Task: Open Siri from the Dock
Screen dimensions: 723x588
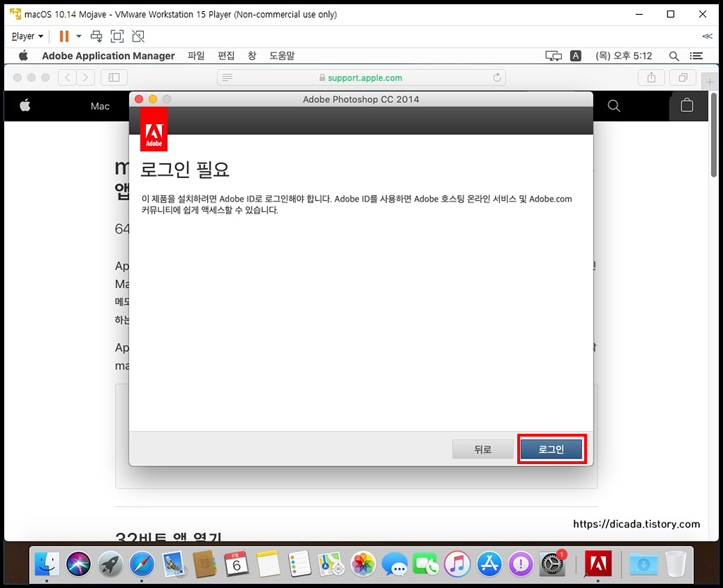Action: 78,563
